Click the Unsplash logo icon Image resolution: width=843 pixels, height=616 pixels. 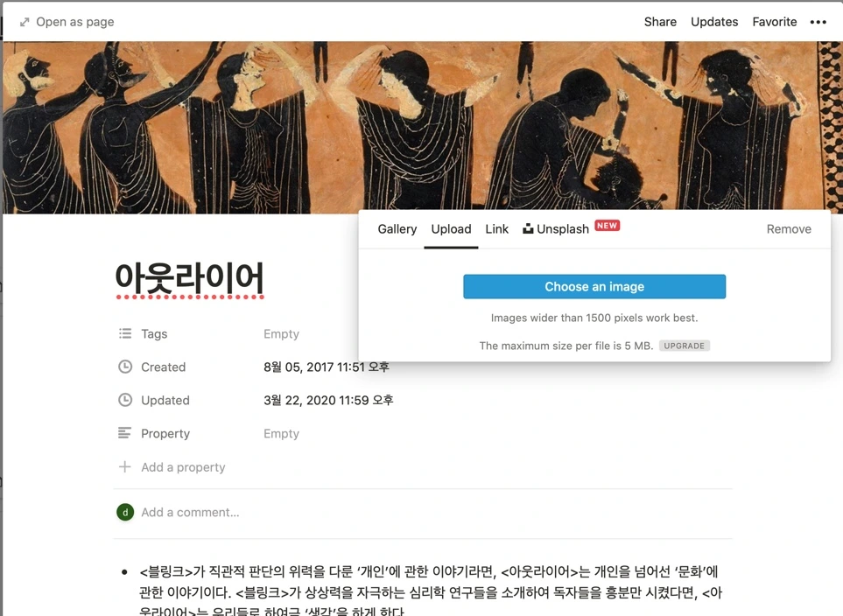[x=528, y=228]
